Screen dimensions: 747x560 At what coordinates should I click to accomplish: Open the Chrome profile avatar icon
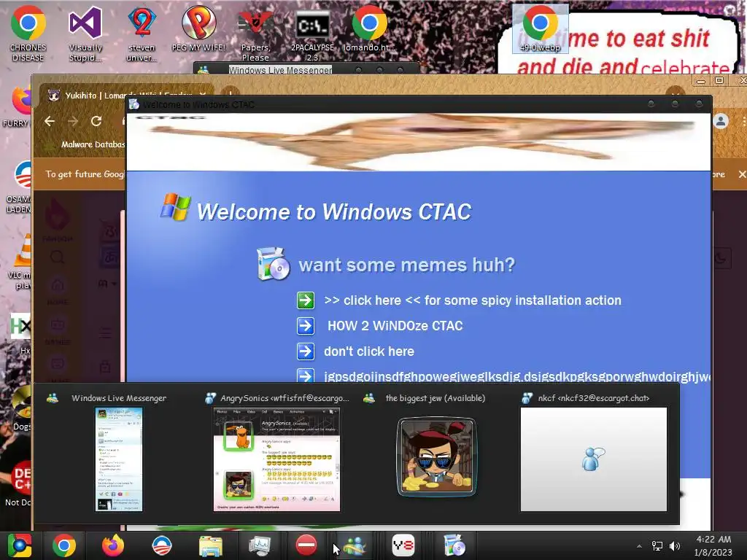721,122
